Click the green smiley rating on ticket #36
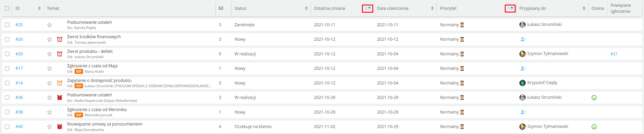644x134 pixels. pos(594,98)
